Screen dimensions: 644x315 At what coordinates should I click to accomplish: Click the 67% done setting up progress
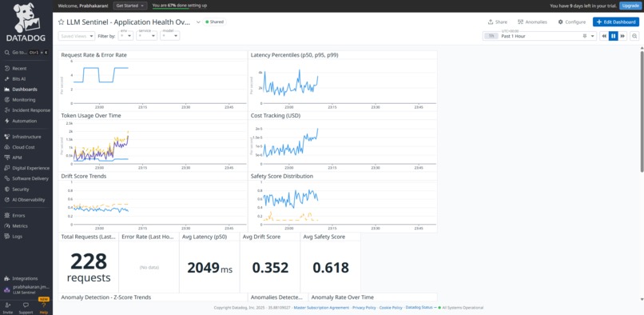coord(180,6)
